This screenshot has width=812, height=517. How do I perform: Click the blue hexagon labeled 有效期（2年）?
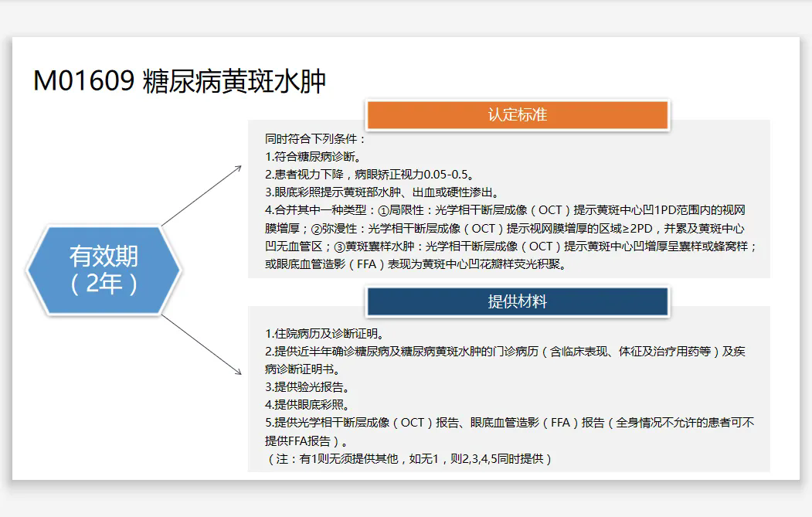coord(104,270)
